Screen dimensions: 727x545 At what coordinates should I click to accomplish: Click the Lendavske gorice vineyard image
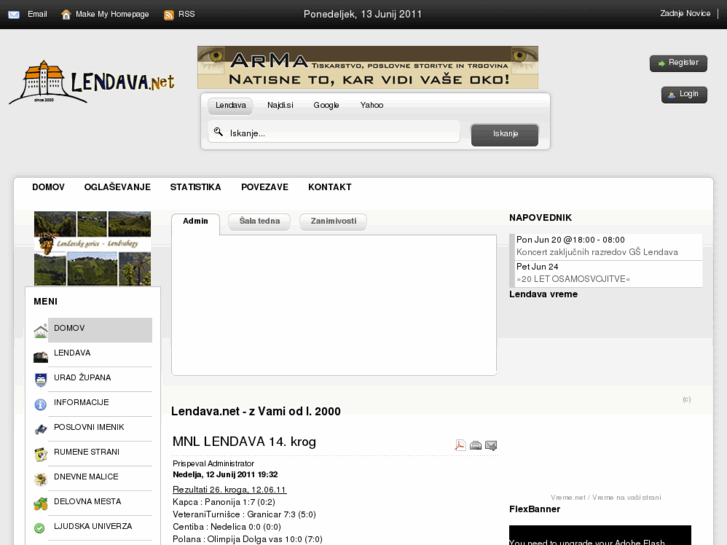[92, 248]
